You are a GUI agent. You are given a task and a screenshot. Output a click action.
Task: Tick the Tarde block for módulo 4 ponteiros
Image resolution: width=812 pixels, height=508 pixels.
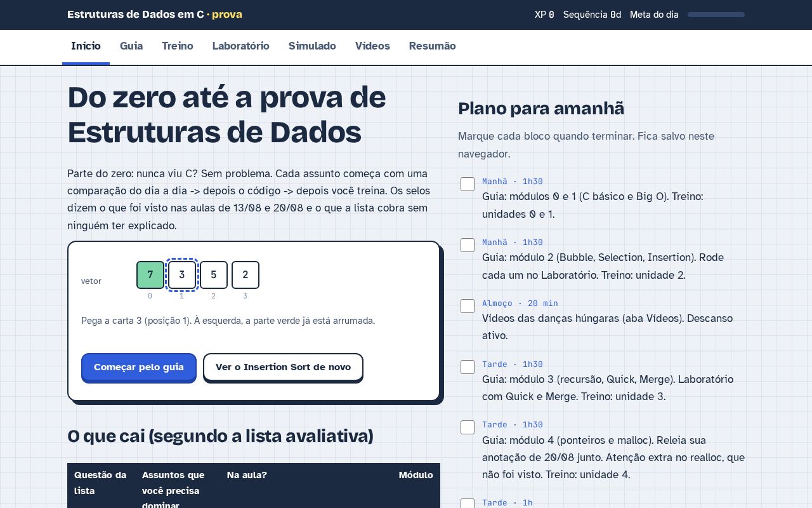tap(468, 427)
